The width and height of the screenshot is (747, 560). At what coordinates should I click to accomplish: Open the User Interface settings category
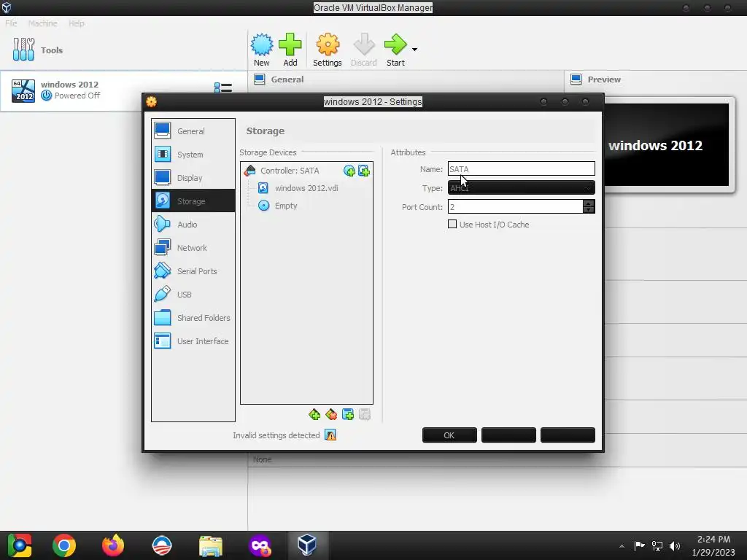(193, 341)
